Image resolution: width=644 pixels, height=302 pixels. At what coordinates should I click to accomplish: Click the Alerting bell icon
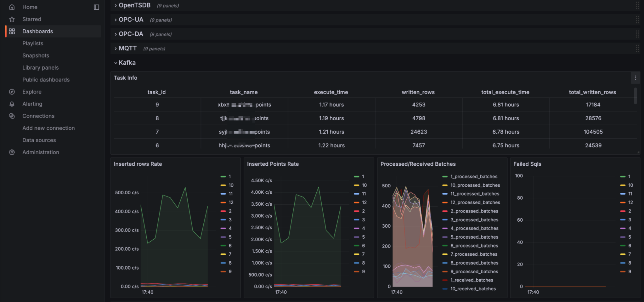point(12,104)
